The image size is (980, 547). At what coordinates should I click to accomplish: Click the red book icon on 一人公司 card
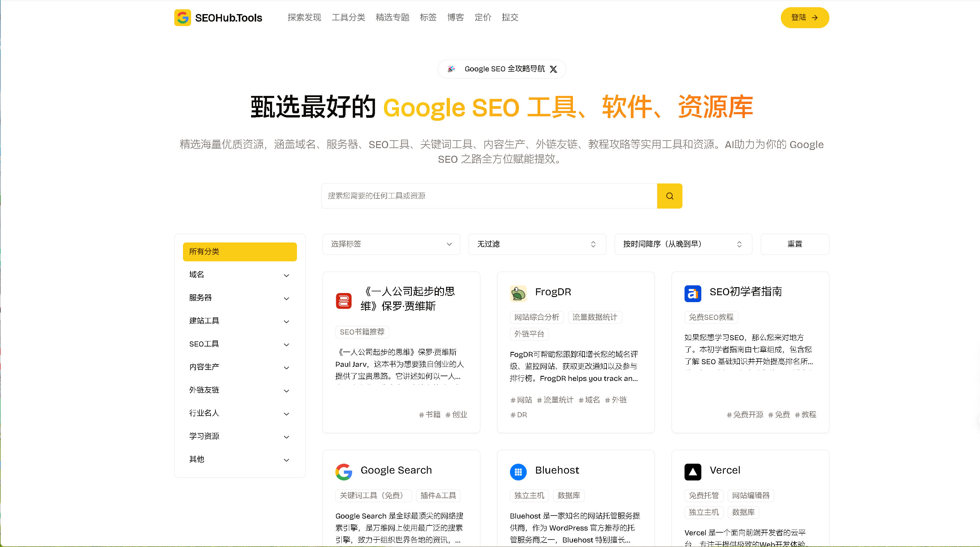(343, 301)
